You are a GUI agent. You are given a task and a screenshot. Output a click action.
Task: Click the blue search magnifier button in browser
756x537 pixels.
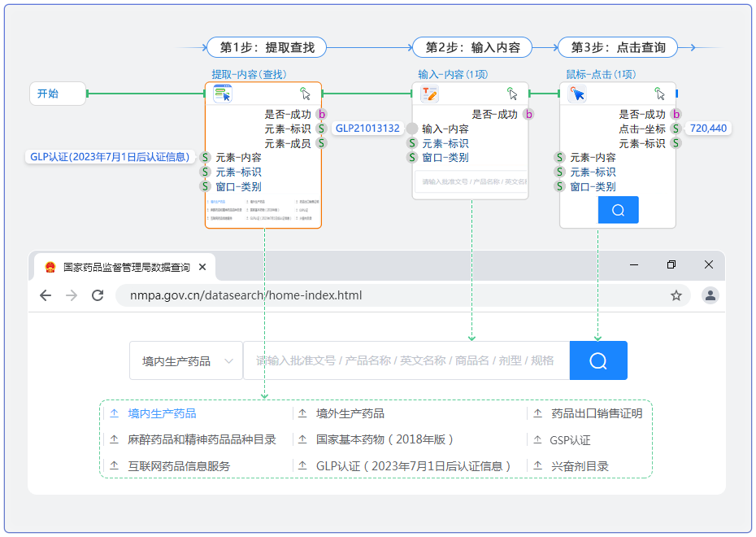point(598,360)
